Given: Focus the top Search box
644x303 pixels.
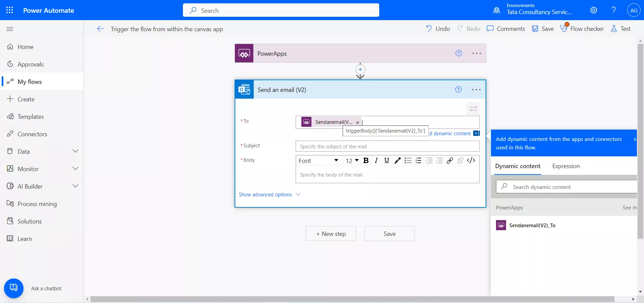Looking at the screenshot, I should coord(281,10).
